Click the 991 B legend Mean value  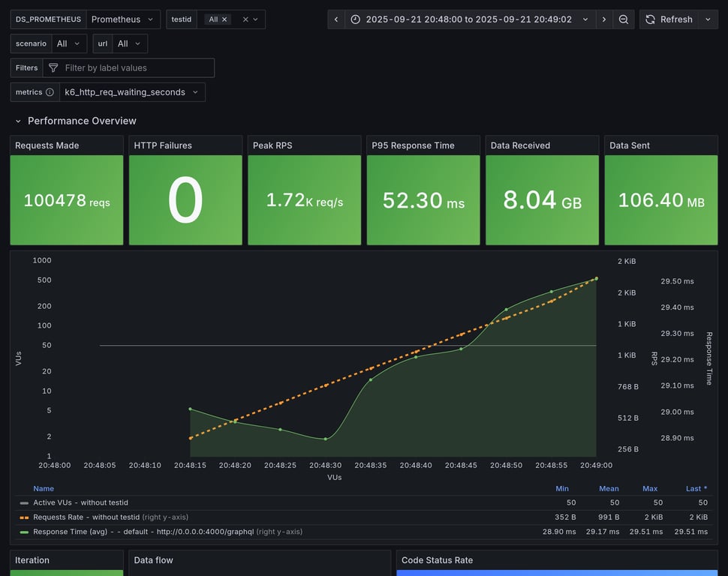608,517
